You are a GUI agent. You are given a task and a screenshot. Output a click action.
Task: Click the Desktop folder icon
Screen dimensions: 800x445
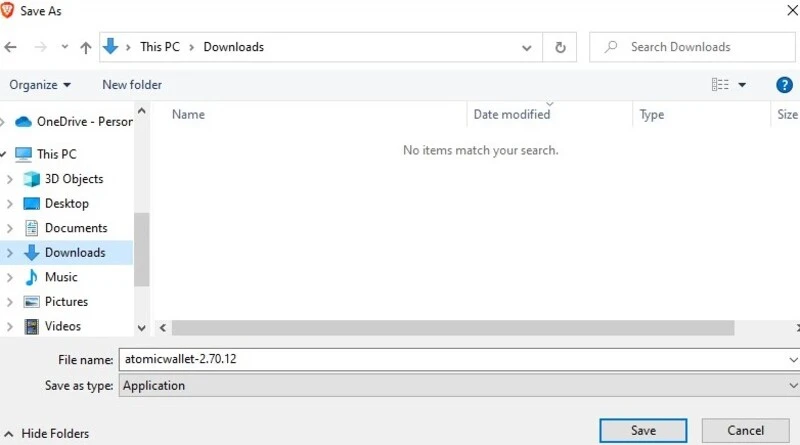(x=32, y=204)
